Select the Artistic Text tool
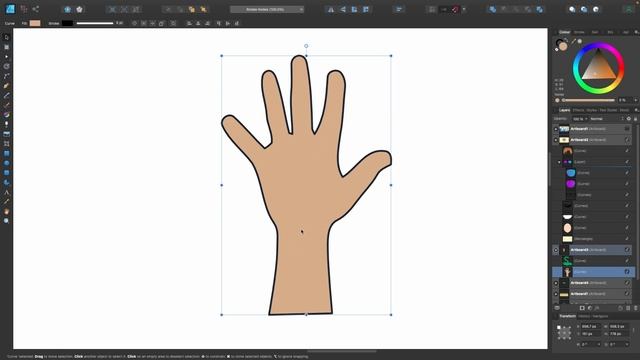This screenshot has height=360, width=640. pyautogui.click(x=6, y=192)
